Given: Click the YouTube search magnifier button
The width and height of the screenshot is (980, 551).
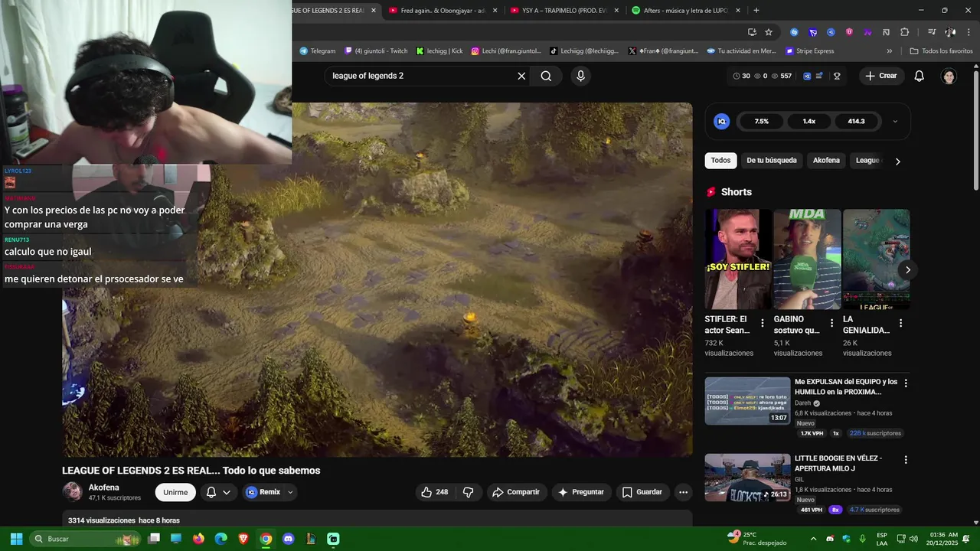Looking at the screenshot, I should [x=546, y=76].
